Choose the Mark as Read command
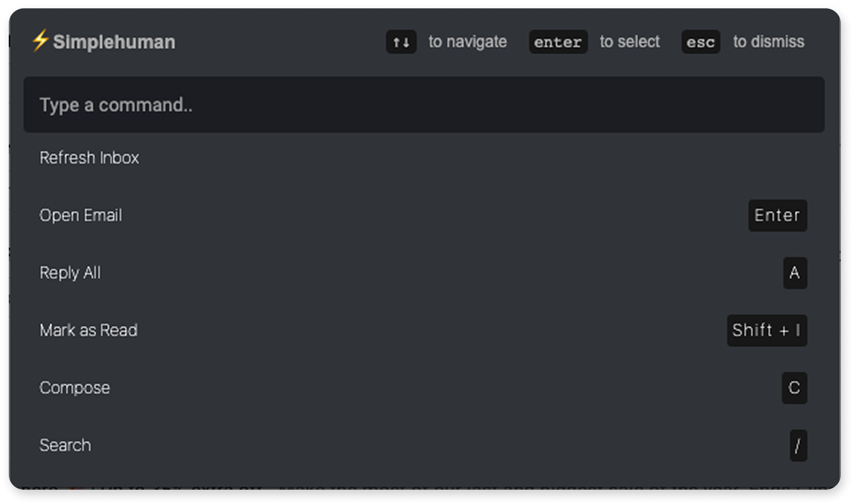Viewport: 854px width, 504px height. [x=424, y=331]
